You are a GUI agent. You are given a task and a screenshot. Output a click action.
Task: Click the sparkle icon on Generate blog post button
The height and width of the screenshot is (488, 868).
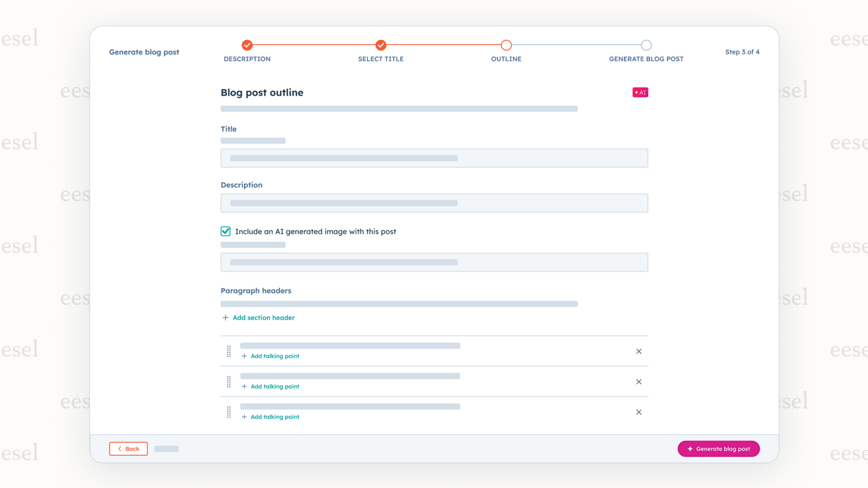point(690,449)
